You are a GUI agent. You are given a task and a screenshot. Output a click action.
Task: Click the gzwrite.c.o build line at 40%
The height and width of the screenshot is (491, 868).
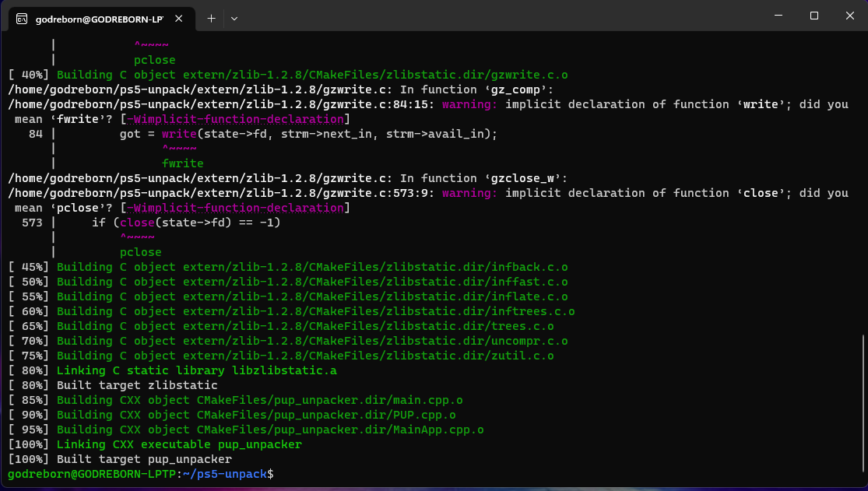coord(288,75)
